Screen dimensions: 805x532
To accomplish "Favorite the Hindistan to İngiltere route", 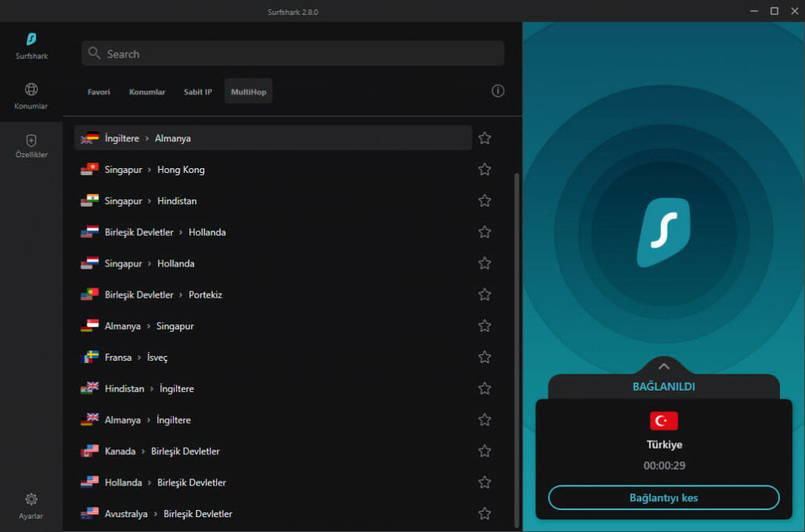I will pos(484,388).
